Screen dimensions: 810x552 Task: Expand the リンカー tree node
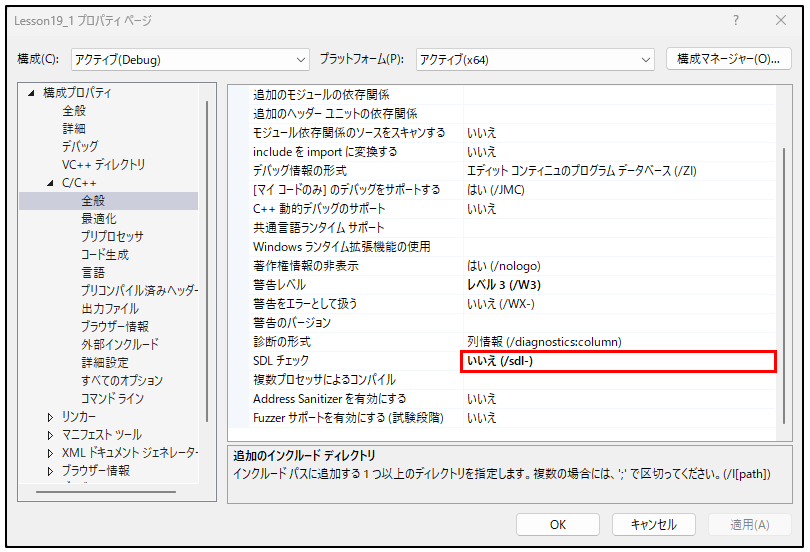[51, 417]
